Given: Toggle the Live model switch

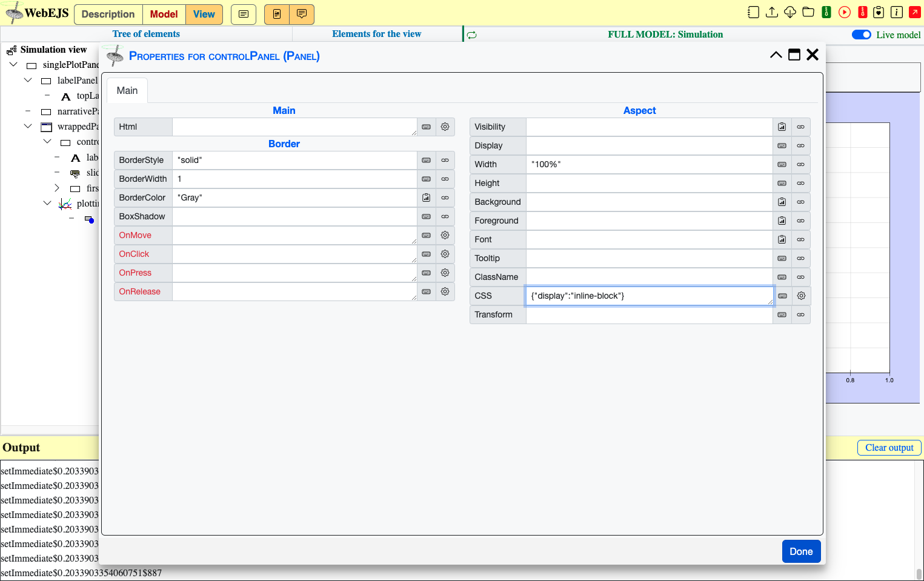Looking at the screenshot, I should 862,35.
